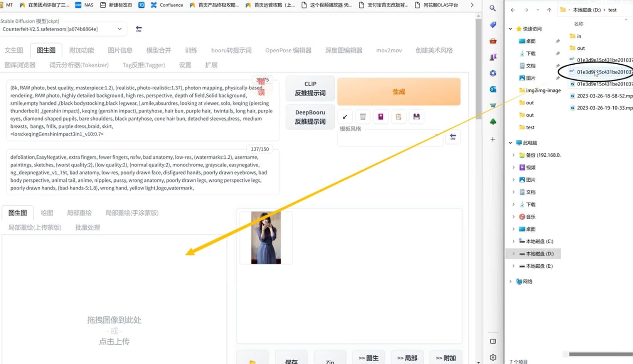
Task: Click the END arrow icon under 模板风格
Action: pyautogui.click(x=453, y=137)
